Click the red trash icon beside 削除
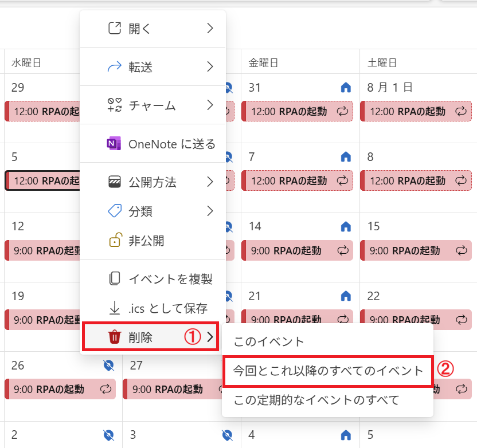 pos(115,337)
